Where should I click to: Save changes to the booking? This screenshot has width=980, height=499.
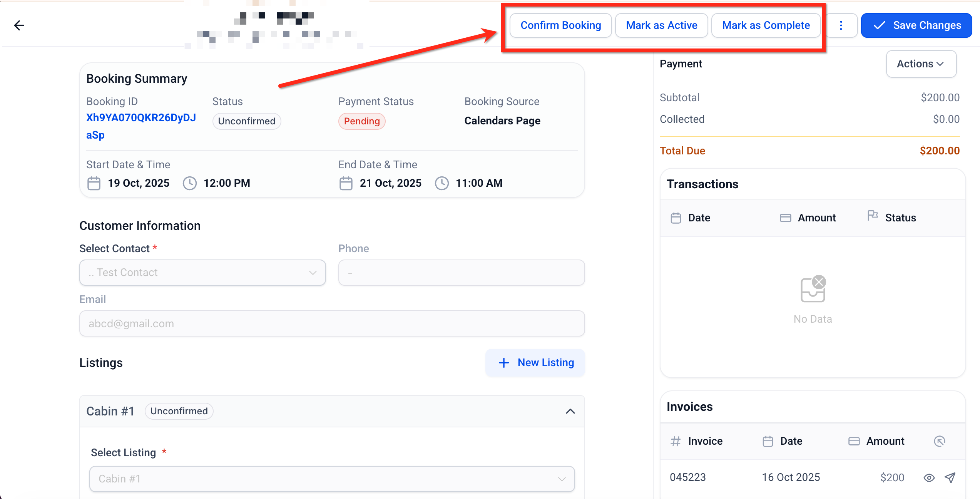coord(916,25)
